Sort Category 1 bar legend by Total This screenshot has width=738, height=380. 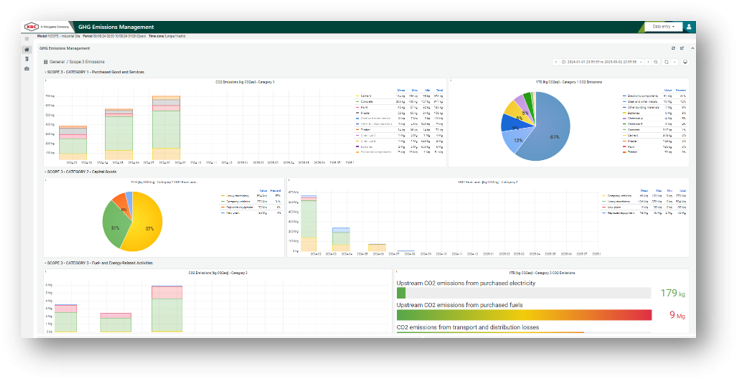tap(439, 90)
